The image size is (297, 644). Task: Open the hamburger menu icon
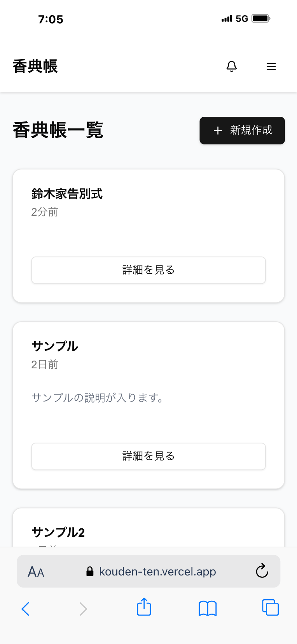(x=271, y=67)
